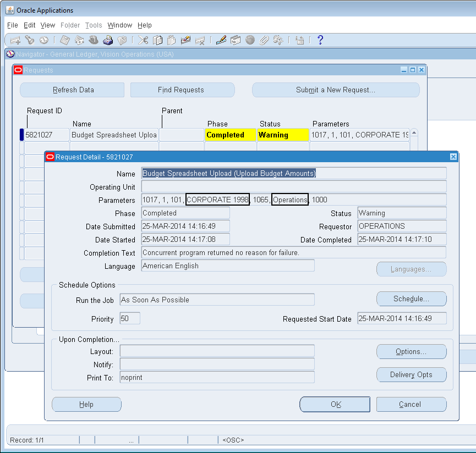Click the red Oracle icon in Request Detail title
The image size is (476, 453).
pyautogui.click(x=50, y=157)
